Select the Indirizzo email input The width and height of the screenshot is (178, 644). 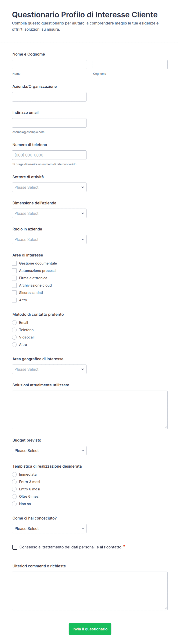(49, 123)
